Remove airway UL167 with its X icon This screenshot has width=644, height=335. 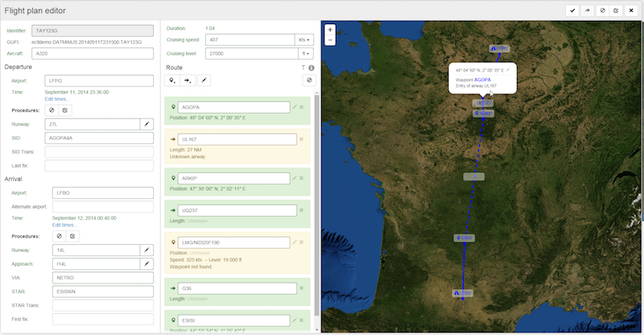[x=301, y=139]
